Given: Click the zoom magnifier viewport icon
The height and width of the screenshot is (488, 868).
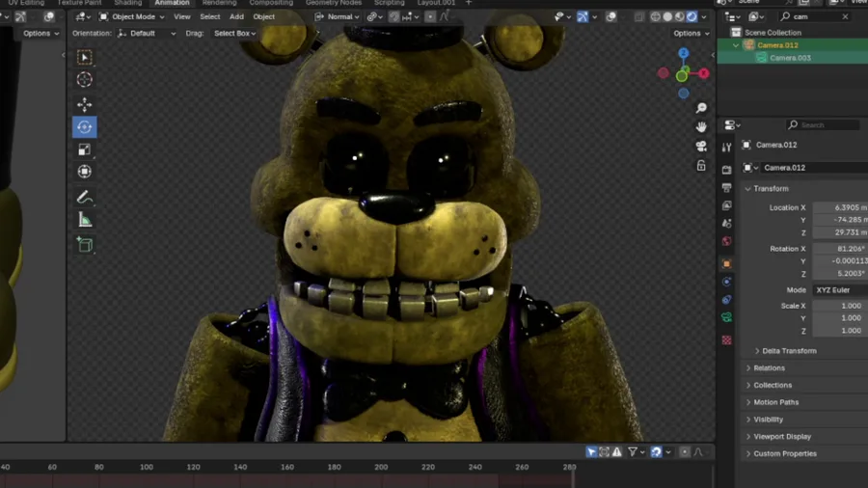Looking at the screenshot, I should pos(701,108).
